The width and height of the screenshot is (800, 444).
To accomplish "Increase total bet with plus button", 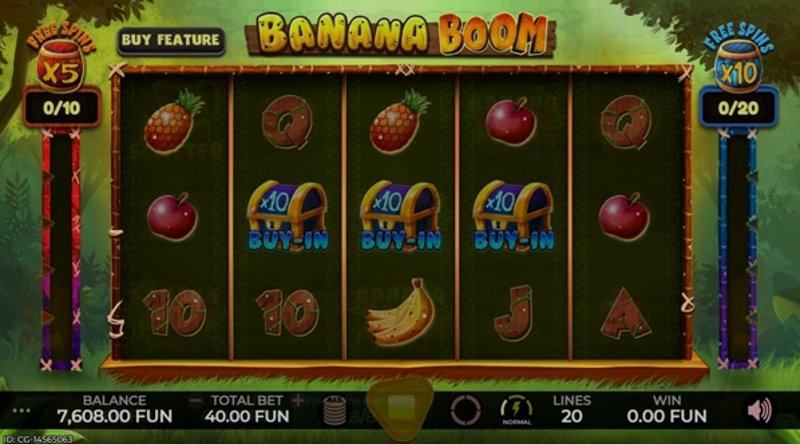I will click(x=298, y=401).
